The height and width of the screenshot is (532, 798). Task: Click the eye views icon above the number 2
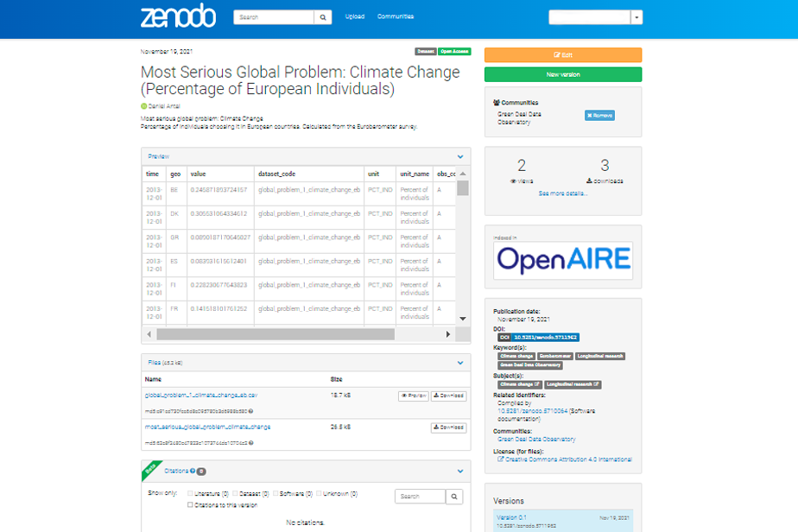514,180
